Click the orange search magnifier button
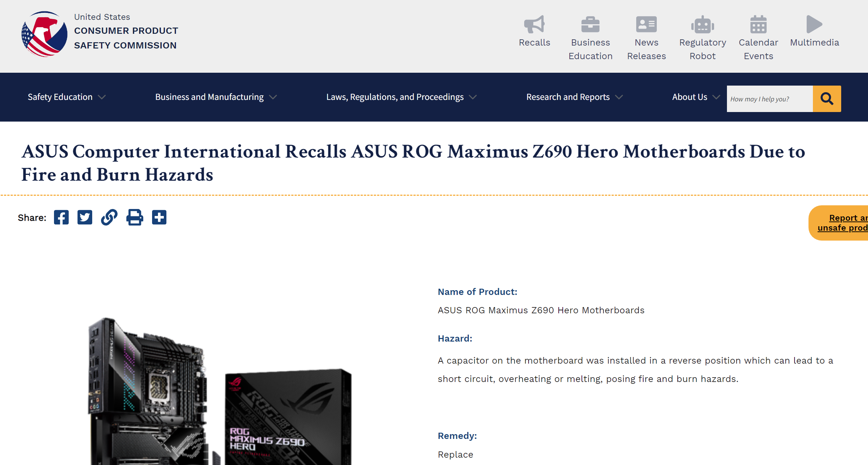This screenshot has width=868, height=465. [827, 99]
